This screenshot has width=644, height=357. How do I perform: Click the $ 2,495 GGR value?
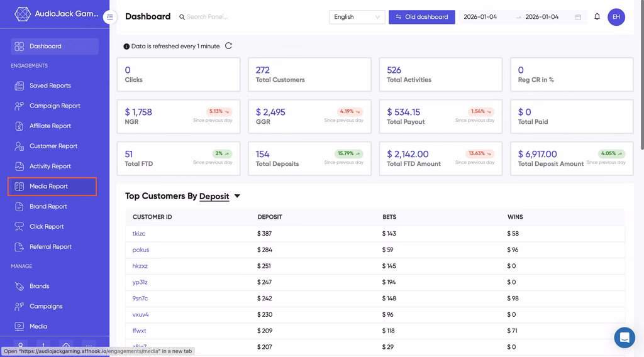[270, 112]
